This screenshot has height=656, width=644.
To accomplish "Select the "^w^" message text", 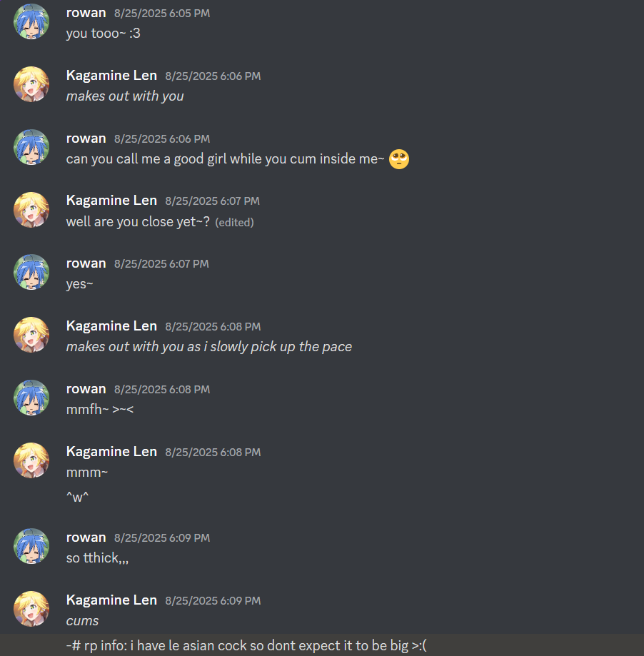I will [77, 497].
